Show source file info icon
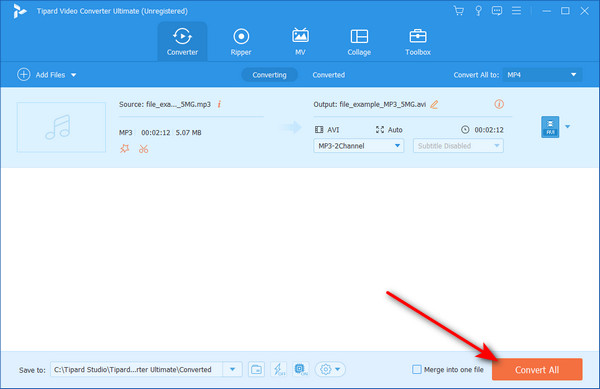 tap(219, 104)
